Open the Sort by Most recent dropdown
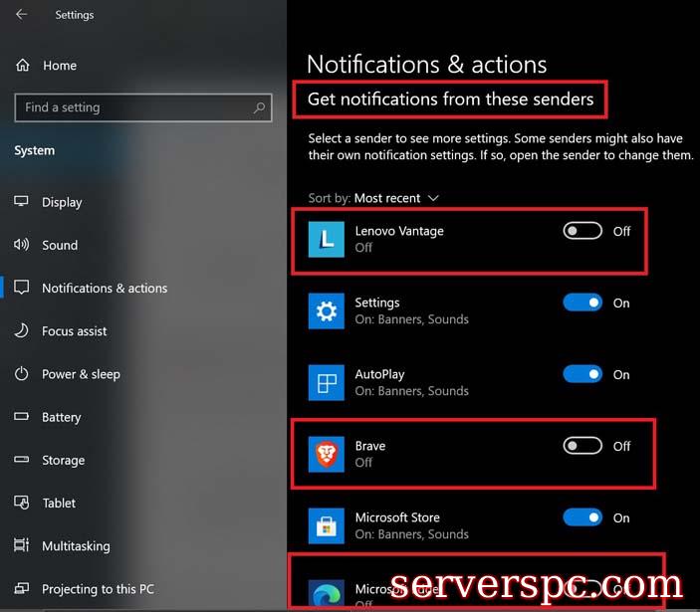700x612 pixels. (x=396, y=198)
